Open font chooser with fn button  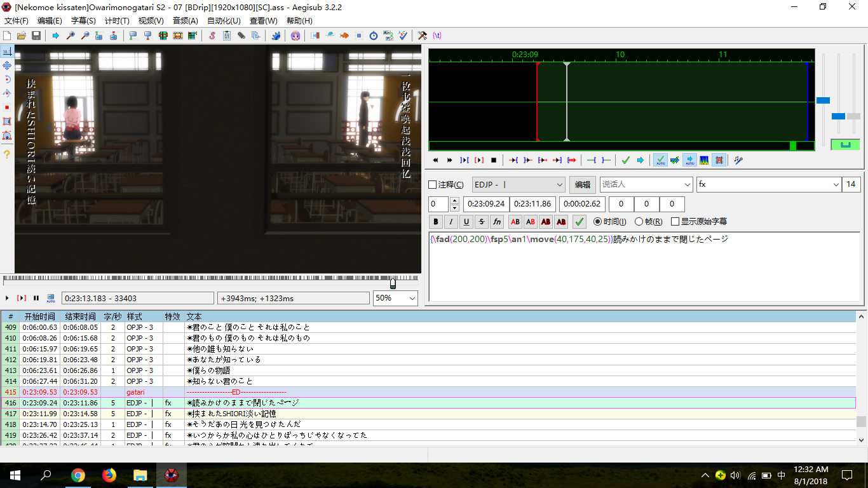[x=497, y=222]
